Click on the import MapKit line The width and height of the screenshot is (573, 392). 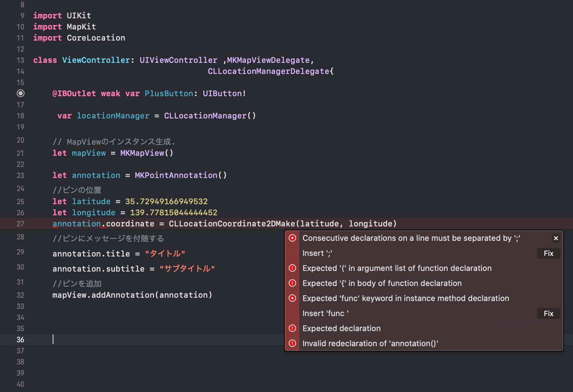(x=65, y=27)
